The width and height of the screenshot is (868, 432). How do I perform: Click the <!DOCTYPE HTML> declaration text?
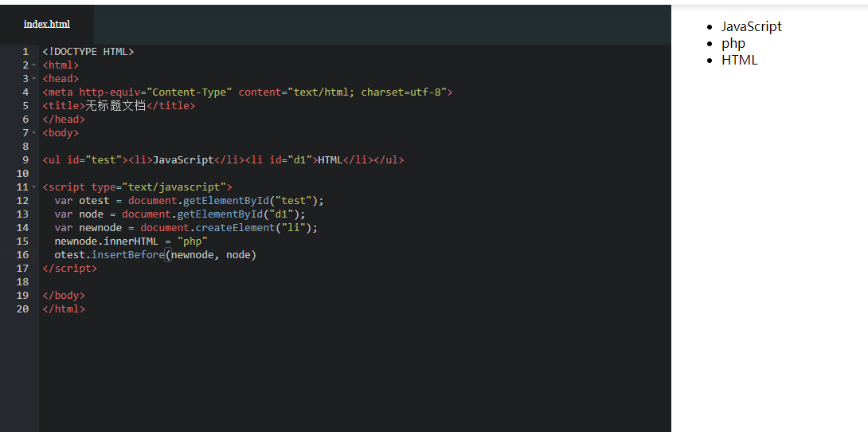tap(88, 52)
